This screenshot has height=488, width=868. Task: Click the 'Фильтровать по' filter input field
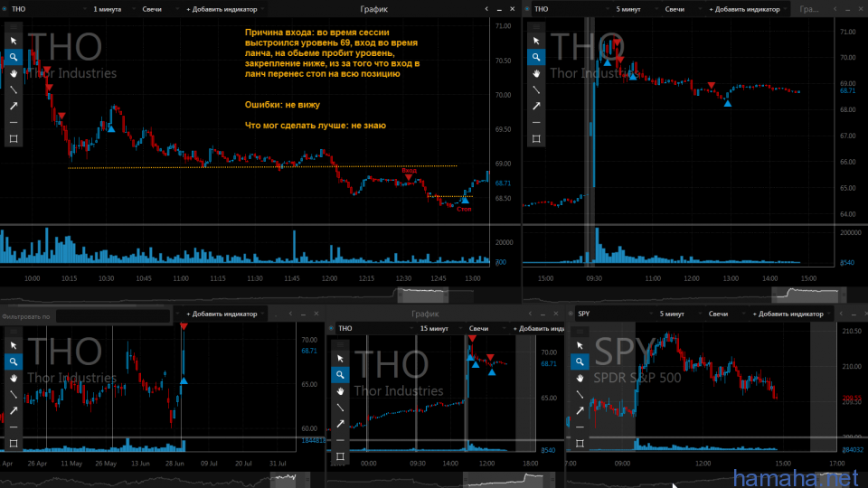(x=113, y=316)
